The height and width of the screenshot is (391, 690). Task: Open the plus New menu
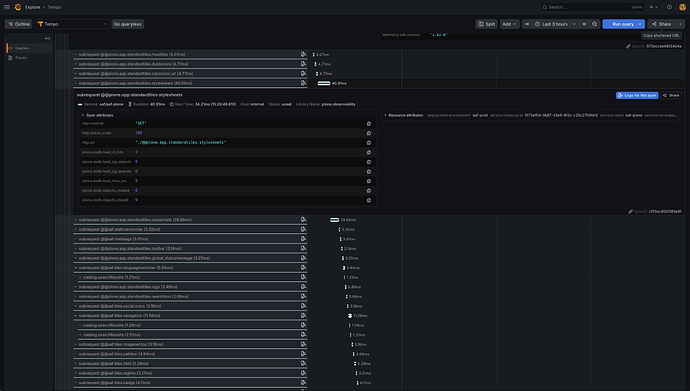[653, 7]
